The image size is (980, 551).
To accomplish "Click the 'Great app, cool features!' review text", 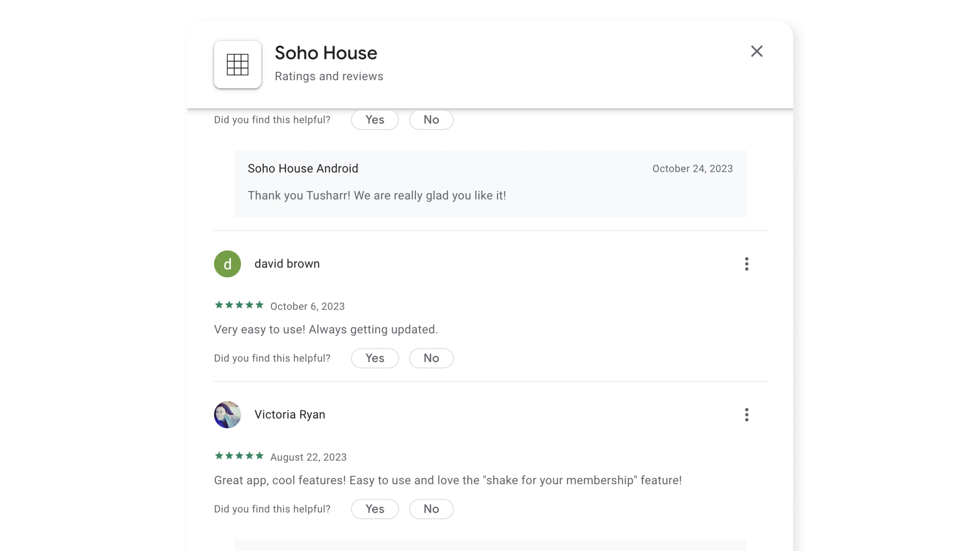I will tap(448, 480).
